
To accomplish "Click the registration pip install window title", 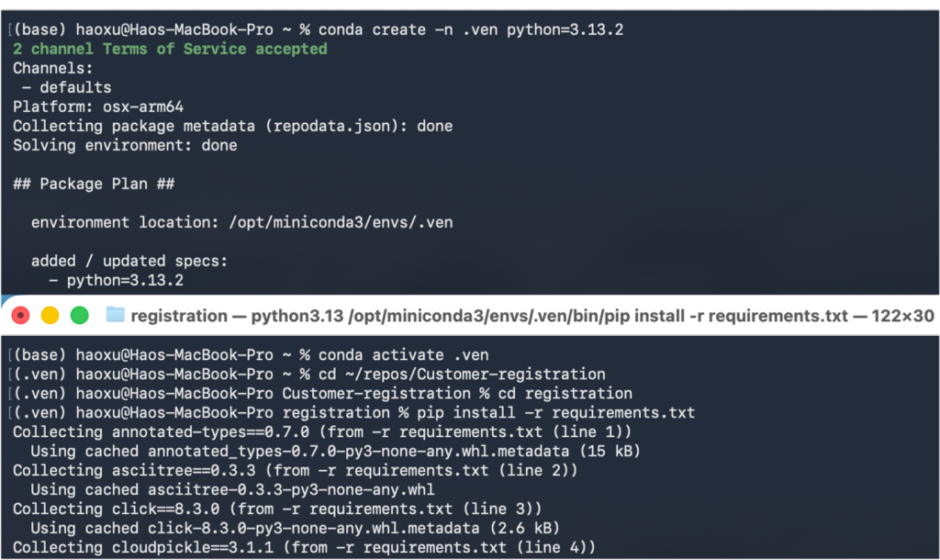I will point(532,316).
